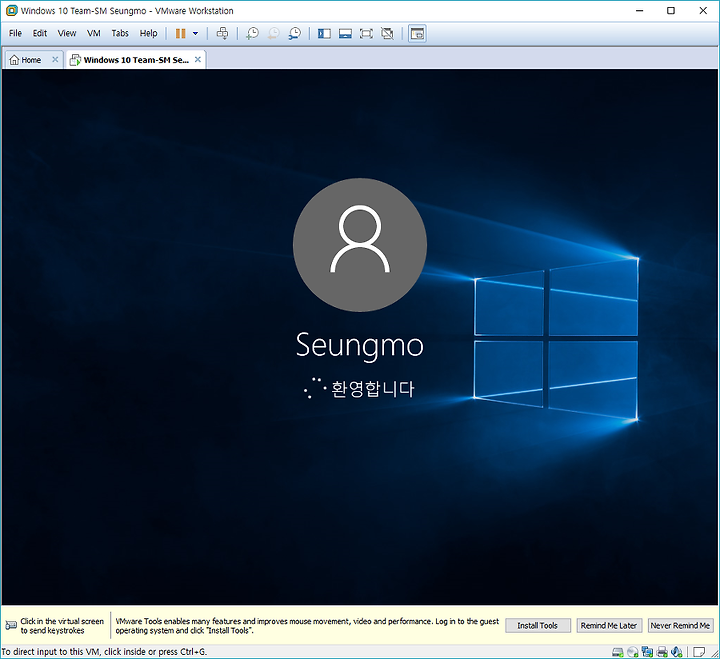The image size is (720, 659).
Task: Click the Seungmo username text
Action: point(360,345)
